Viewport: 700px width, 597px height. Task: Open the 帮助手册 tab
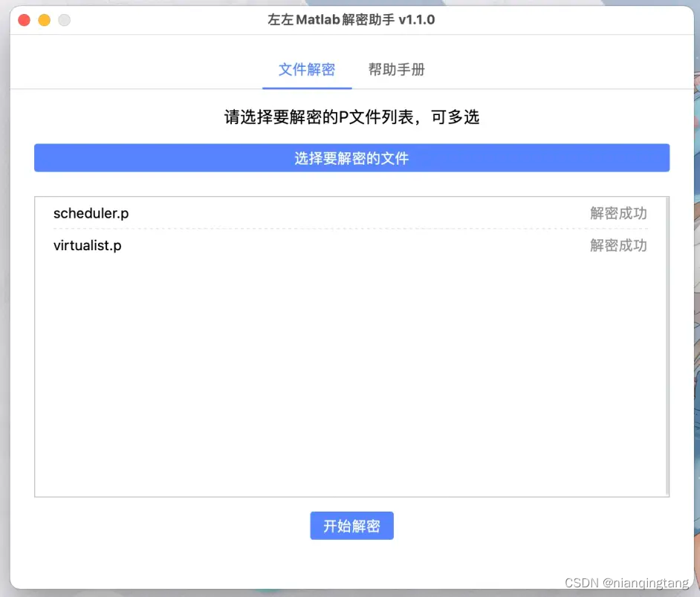click(x=396, y=70)
